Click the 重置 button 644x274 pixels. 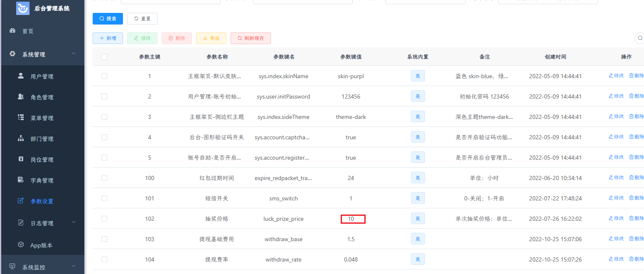coord(142,19)
